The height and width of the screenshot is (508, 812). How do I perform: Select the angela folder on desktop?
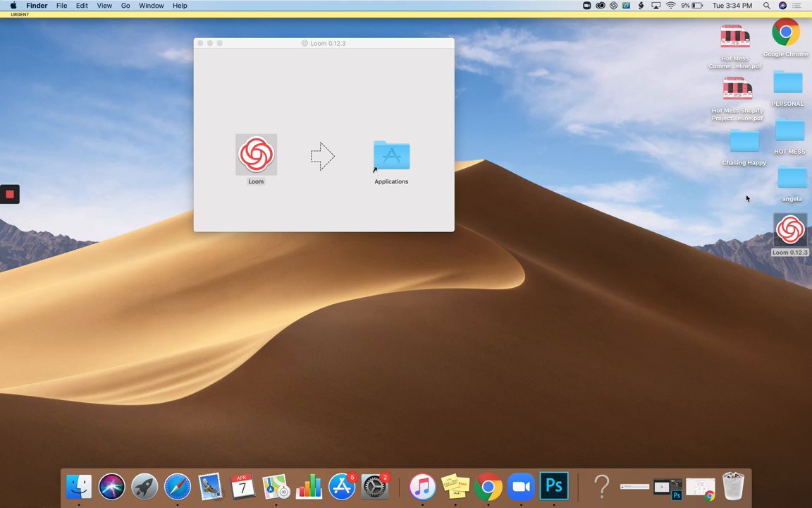(x=792, y=178)
